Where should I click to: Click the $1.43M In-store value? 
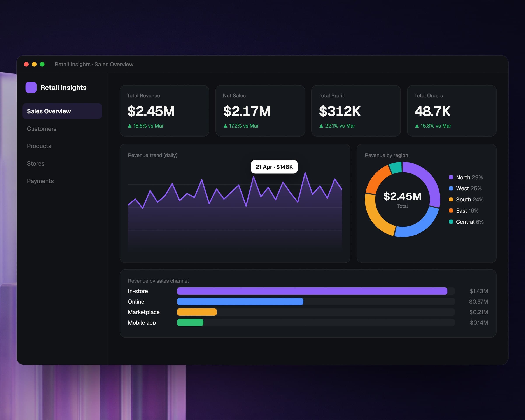tap(479, 291)
